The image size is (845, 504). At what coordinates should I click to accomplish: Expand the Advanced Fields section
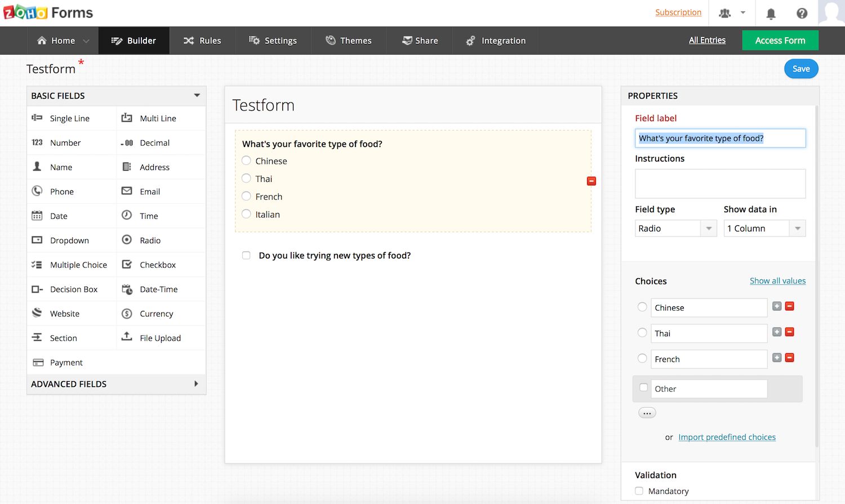(x=116, y=384)
